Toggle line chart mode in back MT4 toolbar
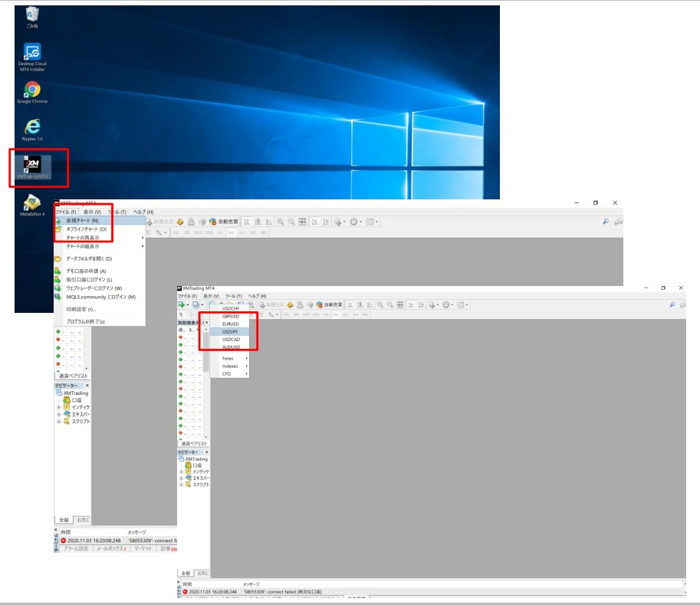This screenshot has width=700, height=605. tap(269, 222)
